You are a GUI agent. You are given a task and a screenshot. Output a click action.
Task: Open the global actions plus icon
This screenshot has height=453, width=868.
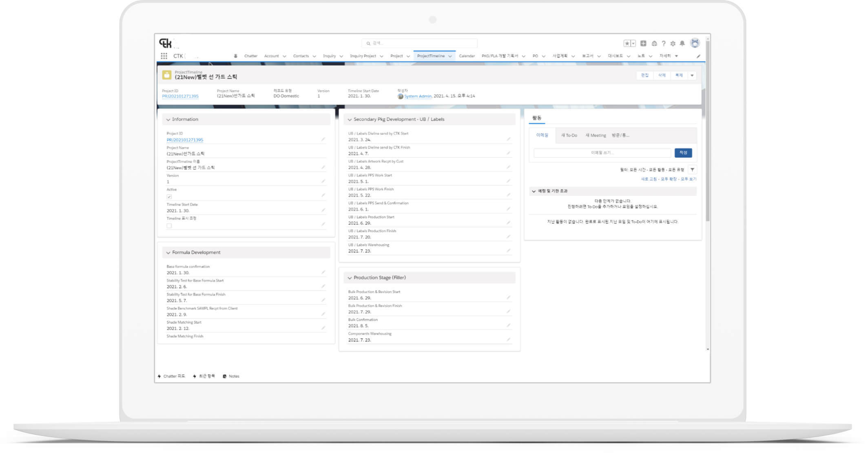click(643, 43)
